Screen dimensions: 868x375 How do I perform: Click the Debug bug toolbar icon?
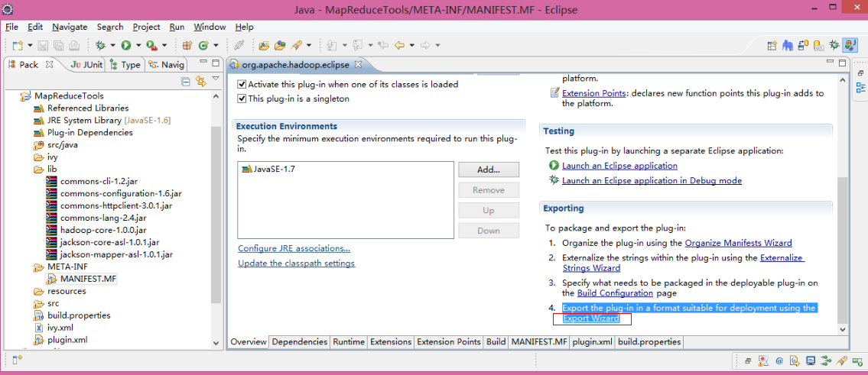[100, 45]
